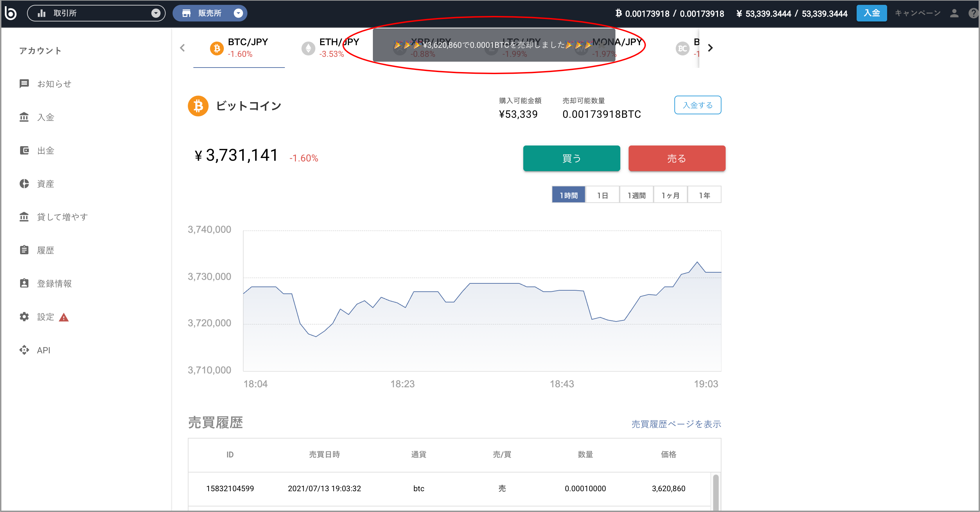Click the sold 0.0001BTC notification toast

pos(494,45)
